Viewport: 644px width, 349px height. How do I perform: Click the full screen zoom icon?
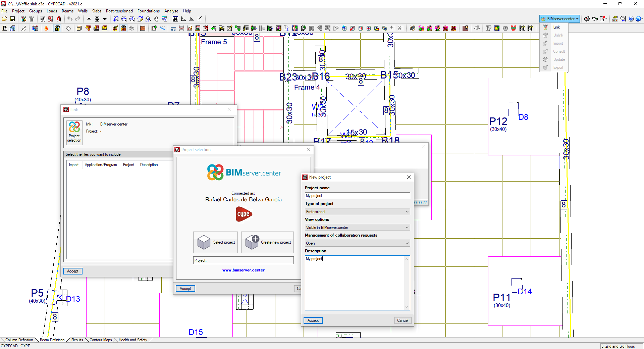click(124, 19)
